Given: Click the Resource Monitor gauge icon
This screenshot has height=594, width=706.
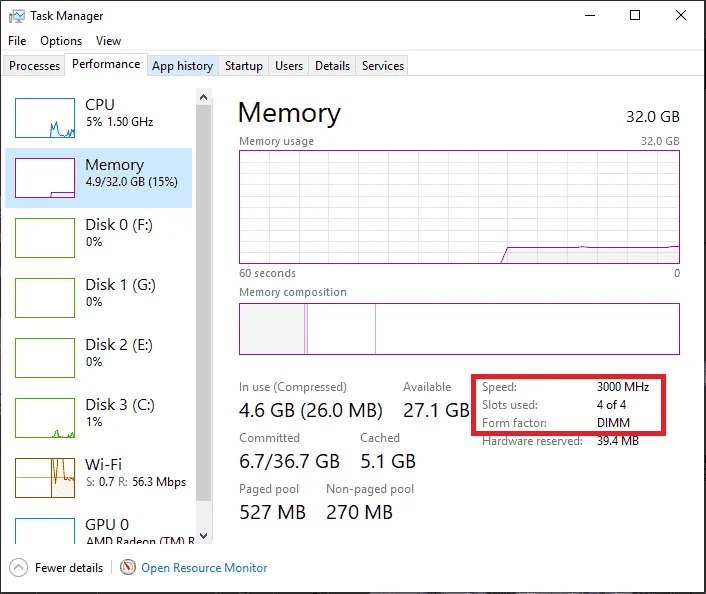Looking at the screenshot, I should coord(128,567).
